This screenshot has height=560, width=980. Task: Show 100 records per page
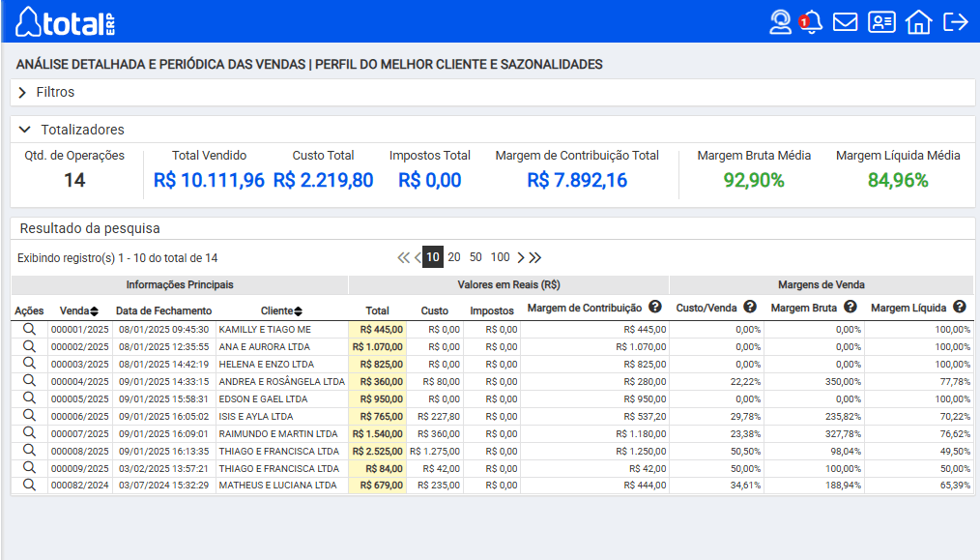click(500, 257)
